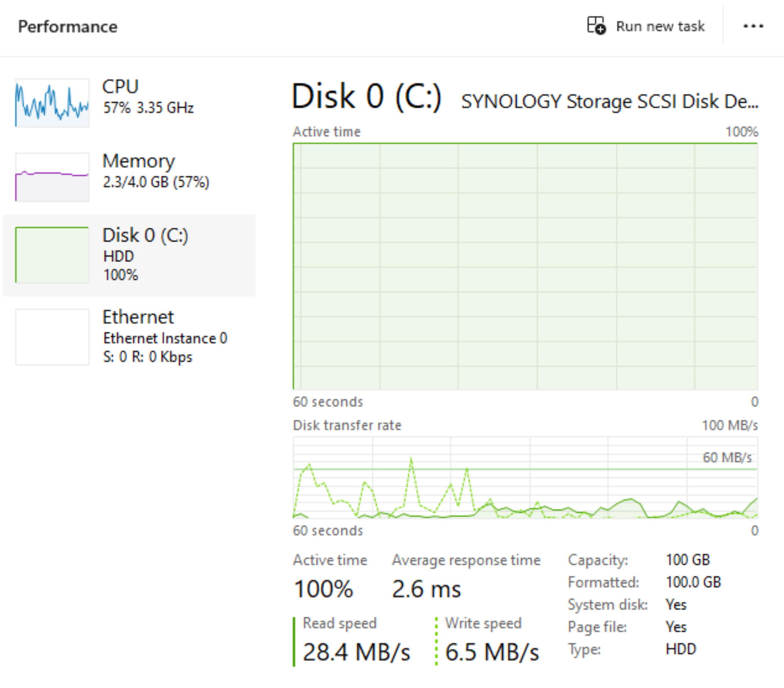Click the Disk 0 (C:) main title

coord(366,96)
